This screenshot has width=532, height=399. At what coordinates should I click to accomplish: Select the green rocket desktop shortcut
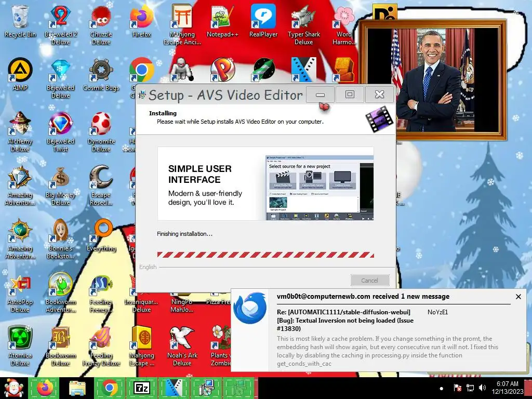click(x=263, y=70)
